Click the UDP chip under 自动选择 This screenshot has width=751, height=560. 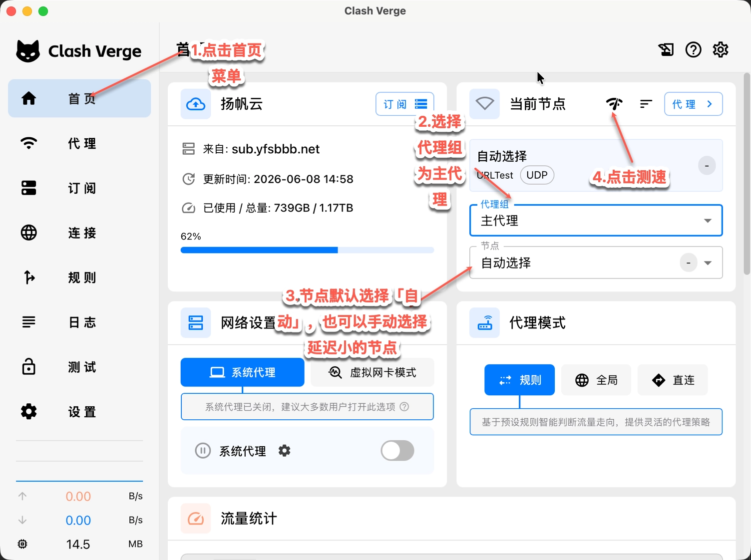click(537, 175)
